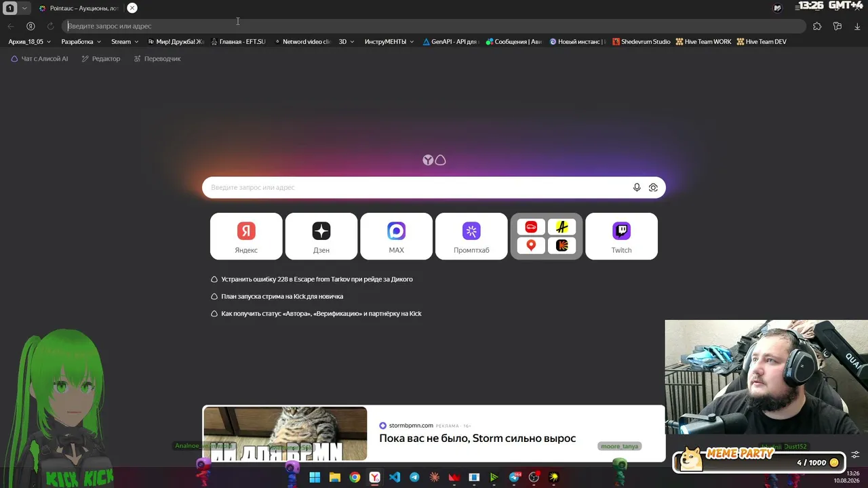Click the main page search box

(434, 188)
